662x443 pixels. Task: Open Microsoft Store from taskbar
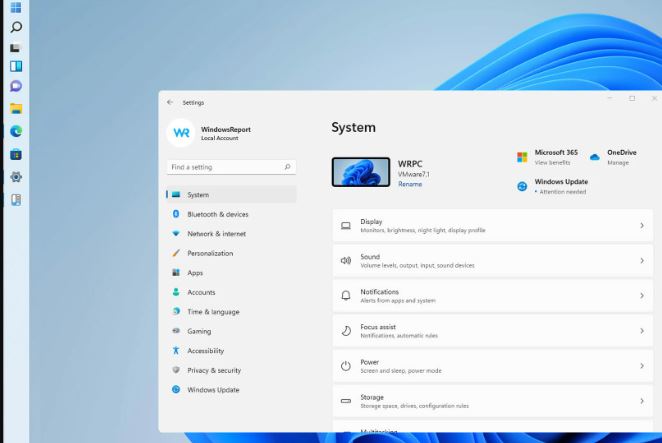16,155
